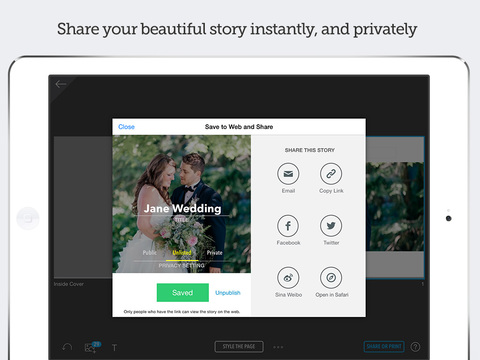
Task: Share to Sina Weibo icon
Action: point(288,278)
